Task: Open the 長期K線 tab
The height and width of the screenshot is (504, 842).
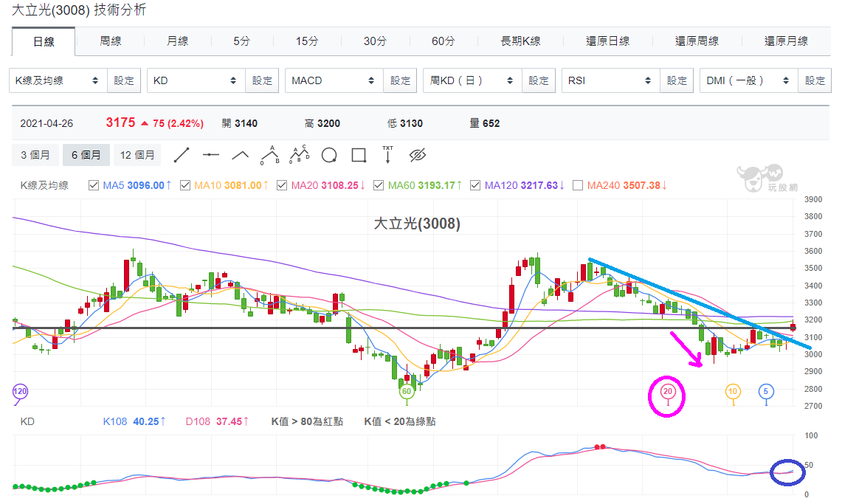Action: tap(520, 41)
